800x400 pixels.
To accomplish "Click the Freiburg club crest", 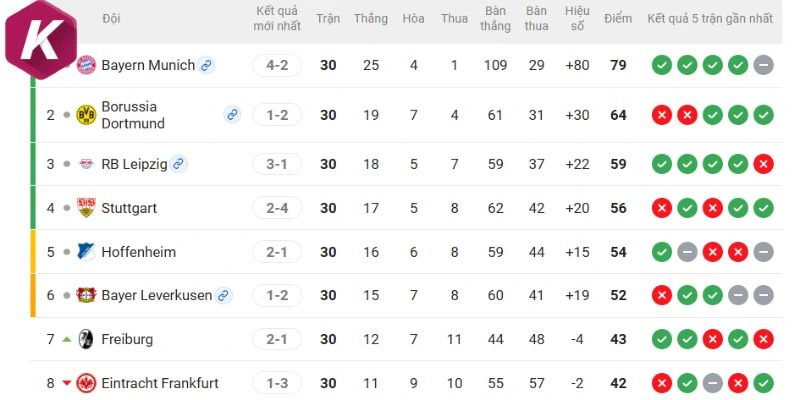I will pos(86,339).
